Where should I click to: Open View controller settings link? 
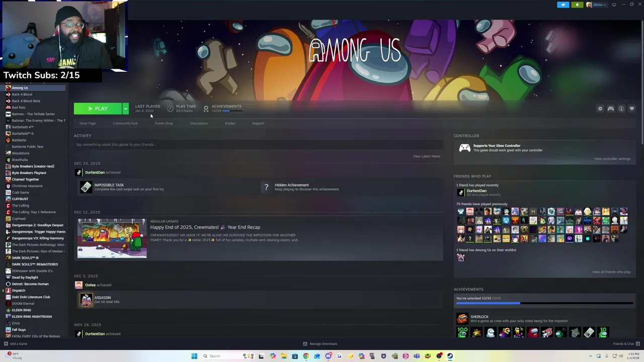(612, 159)
